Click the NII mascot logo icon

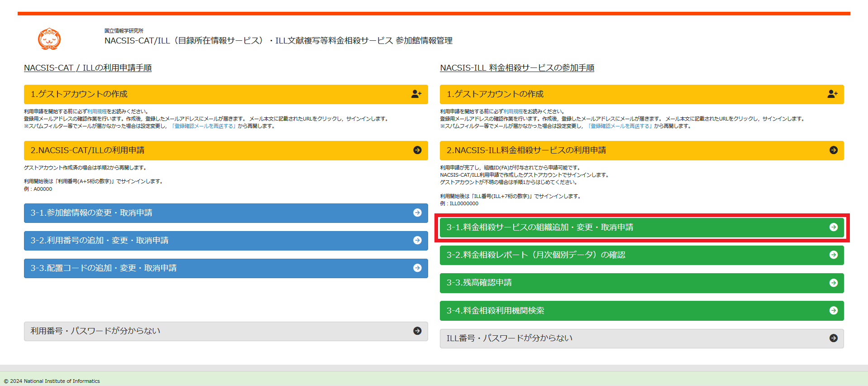[x=49, y=39]
